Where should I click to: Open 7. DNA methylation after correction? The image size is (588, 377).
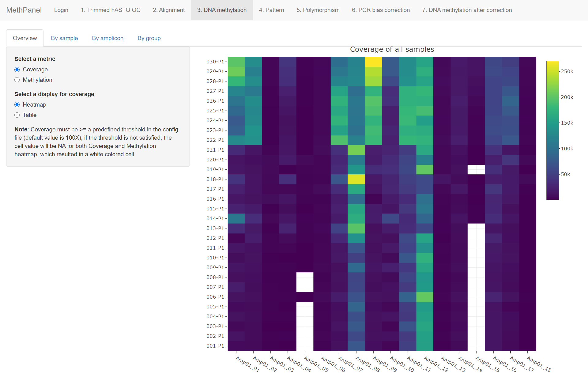(467, 10)
